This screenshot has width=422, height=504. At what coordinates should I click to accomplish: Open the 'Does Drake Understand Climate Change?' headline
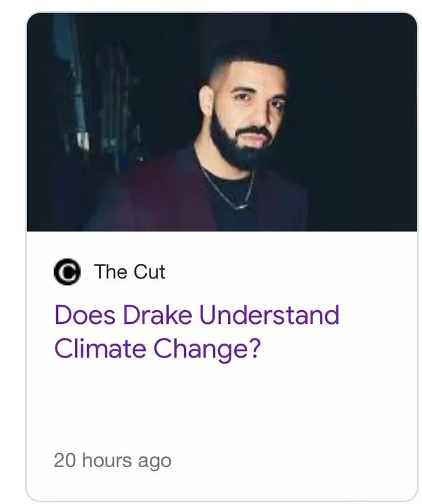tap(196, 332)
